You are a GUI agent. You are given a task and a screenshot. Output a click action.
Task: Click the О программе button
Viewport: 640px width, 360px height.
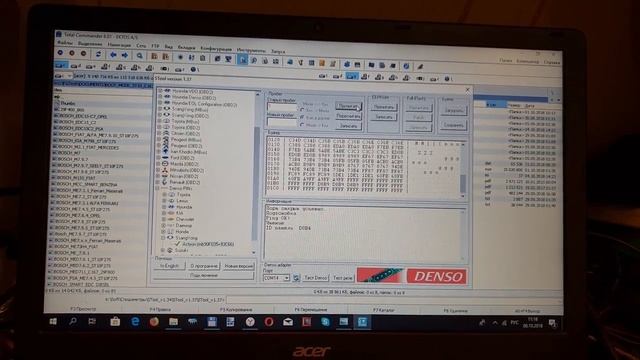click(x=204, y=266)
